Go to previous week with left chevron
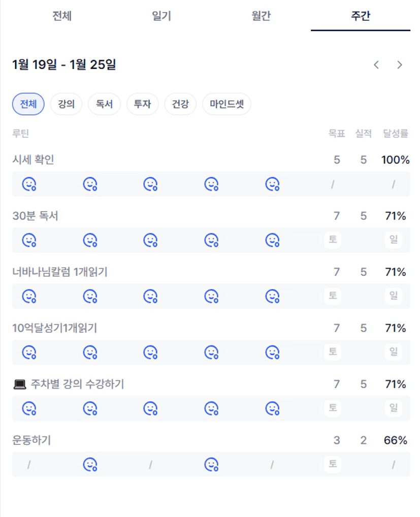The width and height of the screenshot is (420, 517). [x=376, y=65]
